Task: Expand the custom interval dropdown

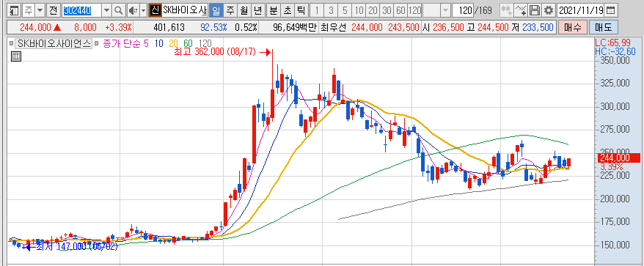Action: coord(445,10)
